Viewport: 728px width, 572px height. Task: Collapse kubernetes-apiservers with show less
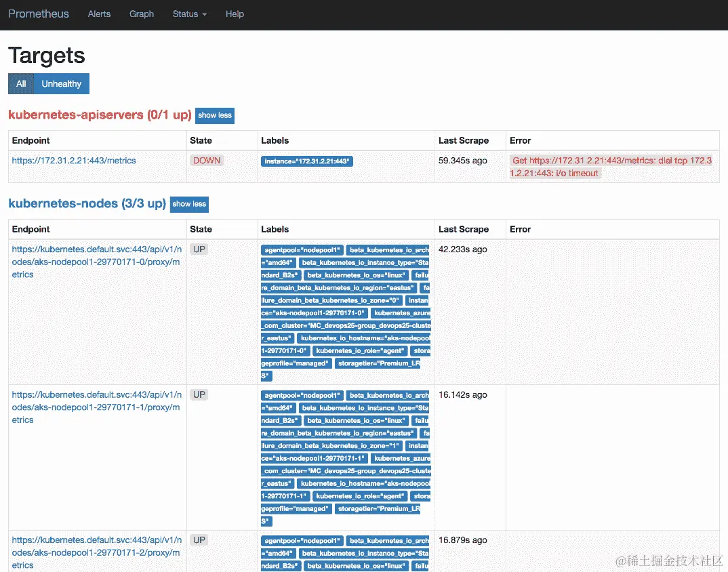(x=214, y=116)
